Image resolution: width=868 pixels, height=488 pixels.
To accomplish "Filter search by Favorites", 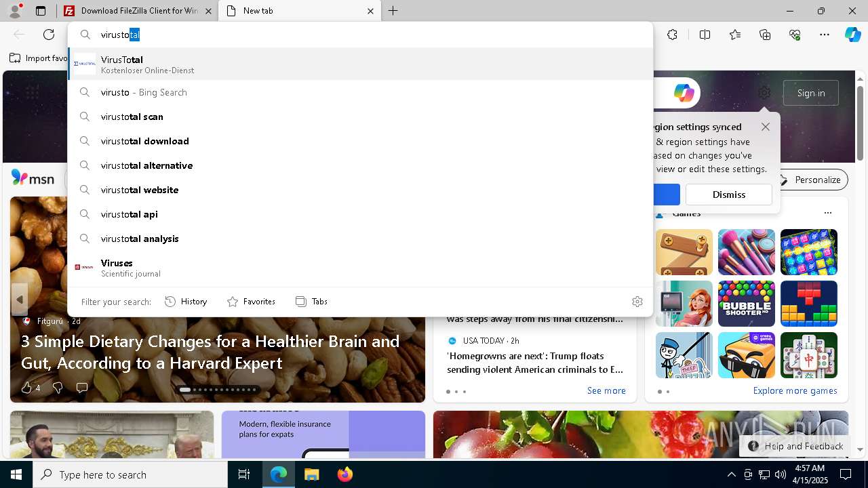I will click(251, 302).
